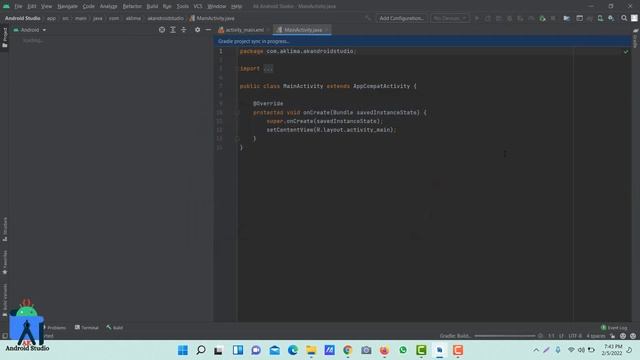Click the Collapse All icon in Project panel

pos(184,30)
